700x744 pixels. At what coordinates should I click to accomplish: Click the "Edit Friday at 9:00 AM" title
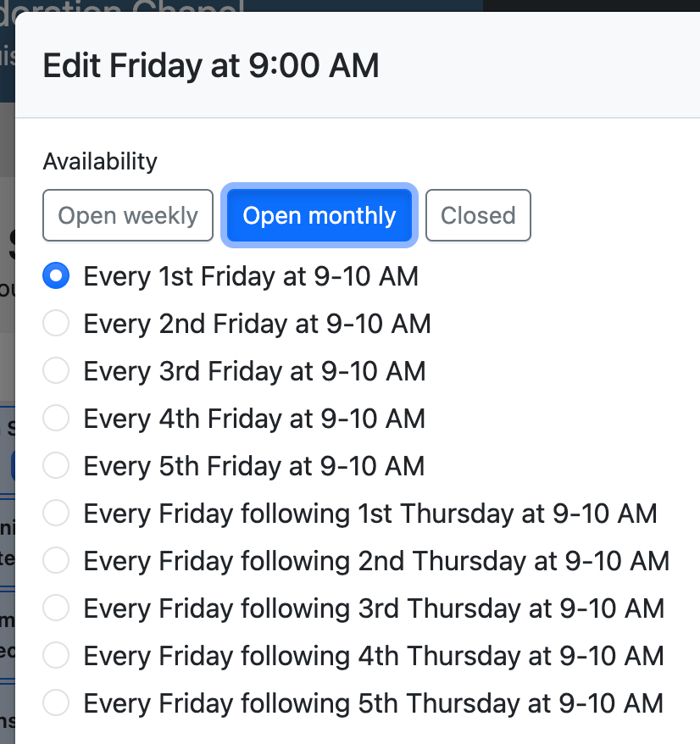point(211,64)
